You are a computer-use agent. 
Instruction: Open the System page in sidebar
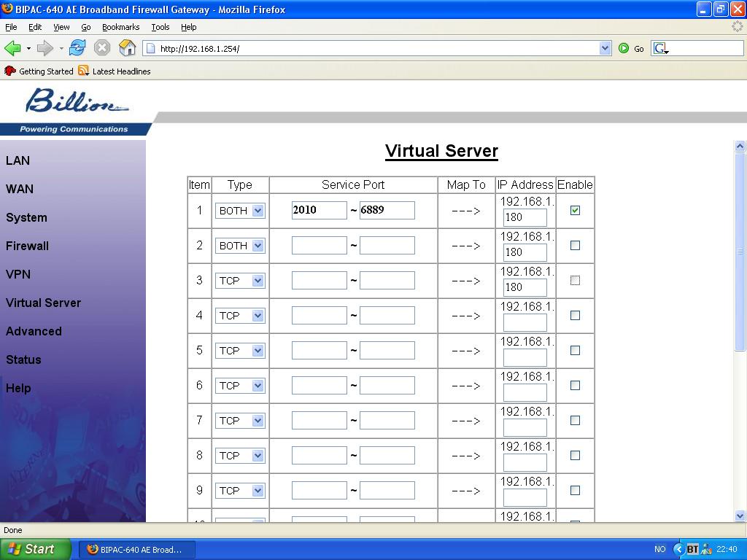coord(26,217)
